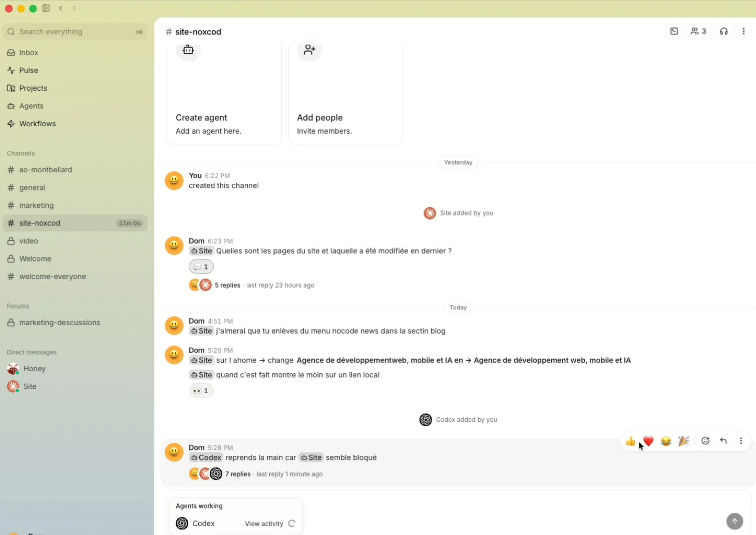Open the marketing channel
This screenshot has height=535, width=756.
pyautogui.click(x=75, y=205)
